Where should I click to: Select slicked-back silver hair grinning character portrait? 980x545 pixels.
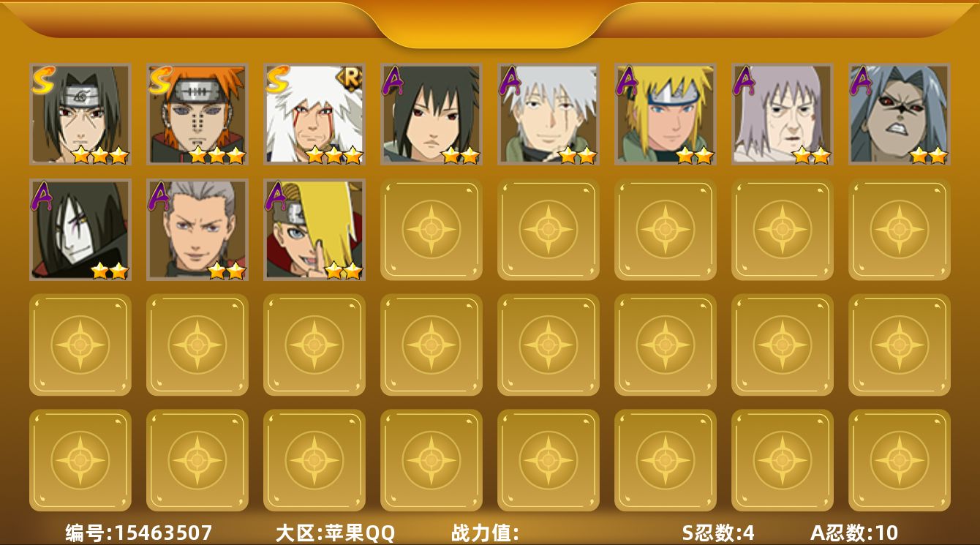(x=197, y=230)
